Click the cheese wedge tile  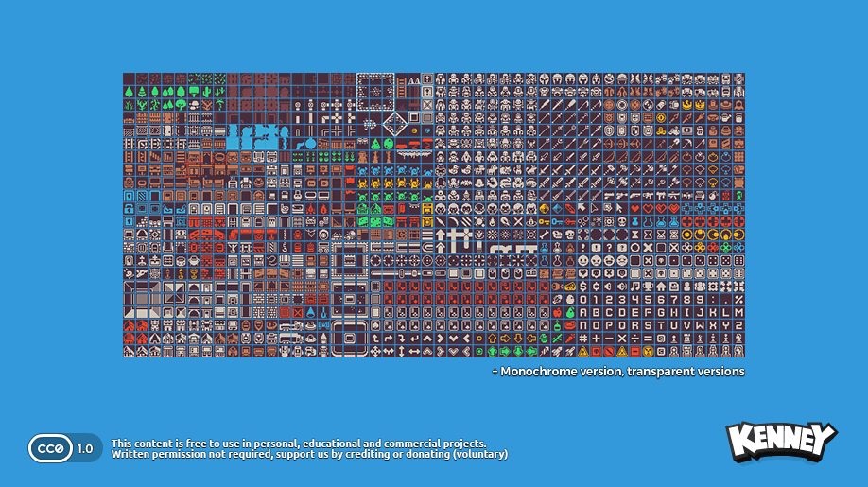point(570,287)
